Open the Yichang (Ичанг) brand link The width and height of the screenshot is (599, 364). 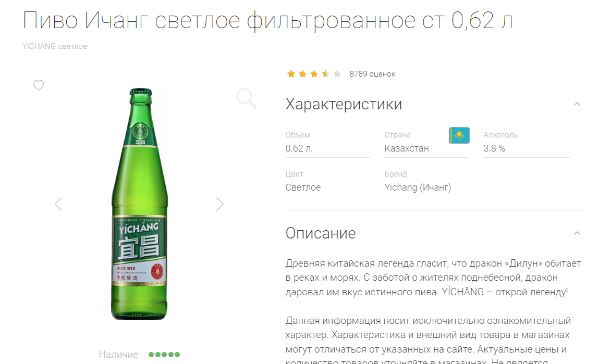[x=418, y=187]
